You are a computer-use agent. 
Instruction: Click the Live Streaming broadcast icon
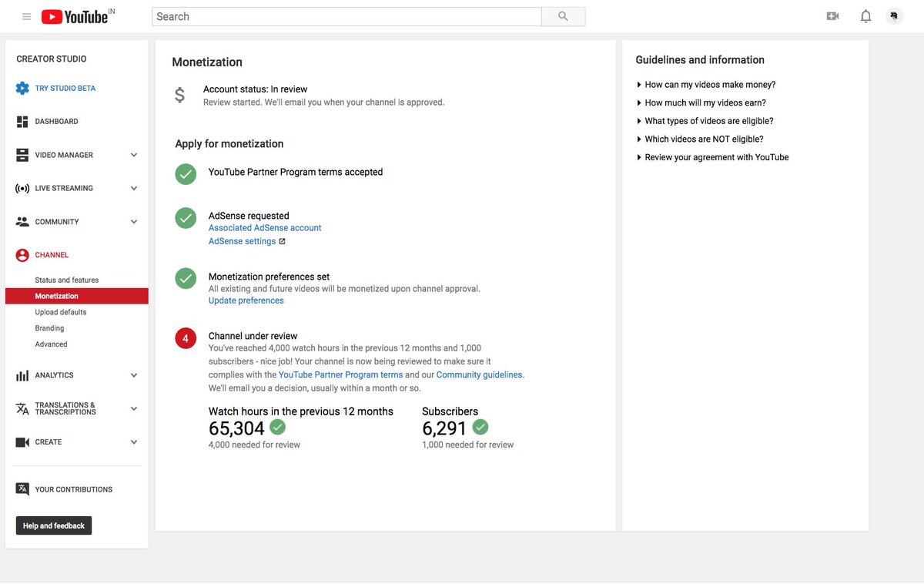22,188
